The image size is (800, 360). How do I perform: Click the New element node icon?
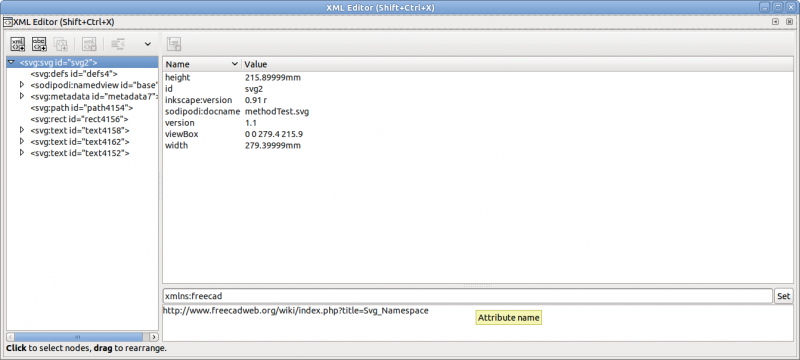tap(18, 44)
